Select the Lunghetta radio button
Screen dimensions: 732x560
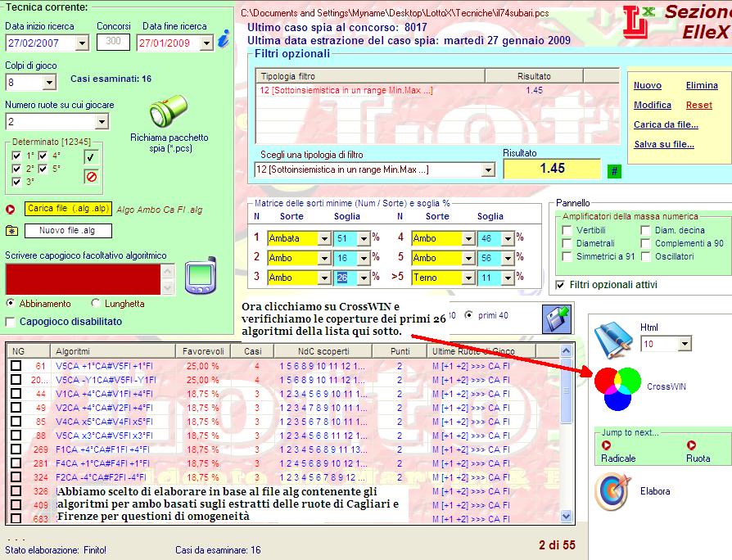coord(95,303)
